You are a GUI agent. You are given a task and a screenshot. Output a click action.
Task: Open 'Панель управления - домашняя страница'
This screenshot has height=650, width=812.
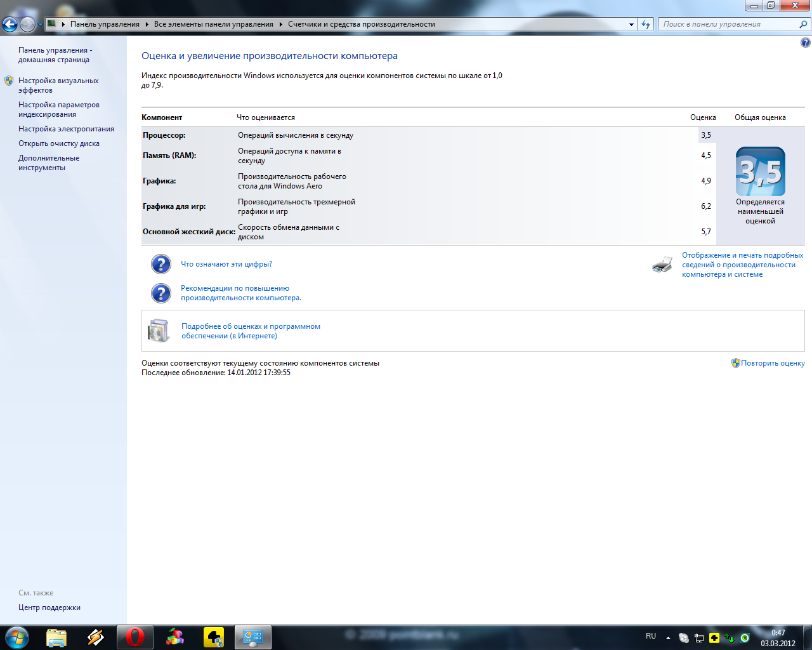click(55, 55)
